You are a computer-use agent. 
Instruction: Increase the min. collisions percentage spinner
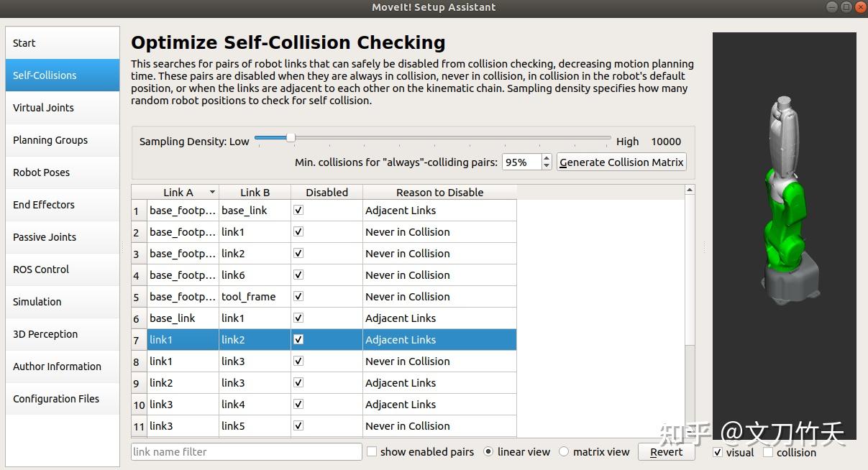(x=547, y=158)
